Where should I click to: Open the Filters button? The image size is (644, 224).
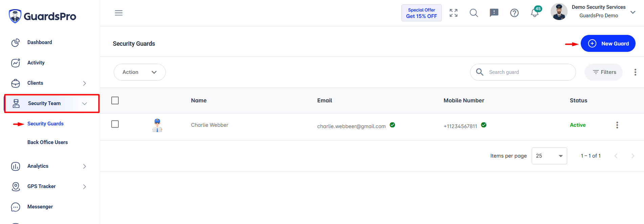pyautogui.click(x=604, y=72)
